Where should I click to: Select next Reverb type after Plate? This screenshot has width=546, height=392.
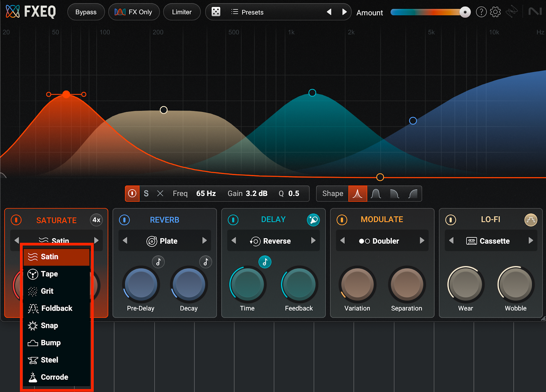[204, 241]
